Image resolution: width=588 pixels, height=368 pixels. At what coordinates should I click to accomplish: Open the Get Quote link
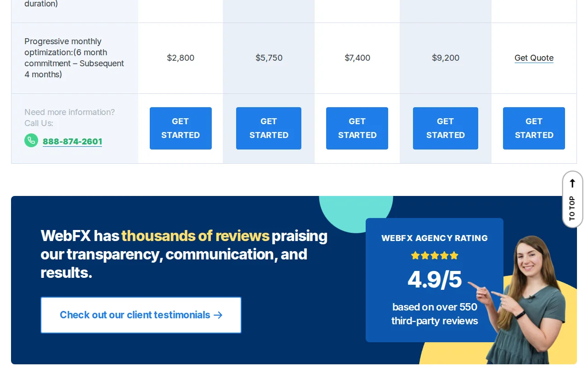pyautogui.click(x=534, y=58)
